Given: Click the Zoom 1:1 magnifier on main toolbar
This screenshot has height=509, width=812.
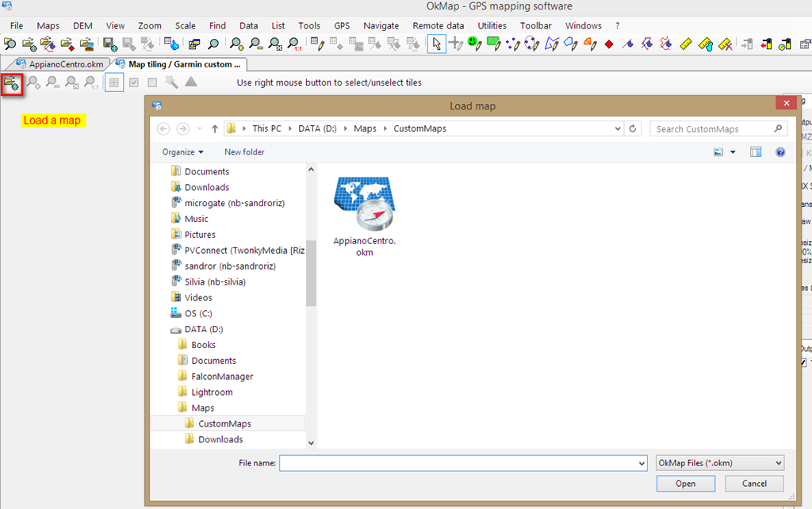Looking at the screenshot, I should click(294, 44).
